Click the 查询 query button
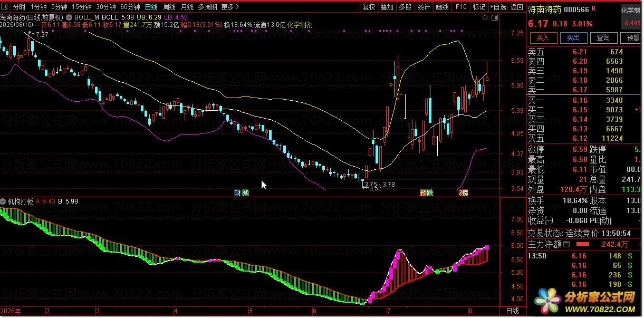The width and height of the screenshot is (644, 318). [x=603, y=37]
